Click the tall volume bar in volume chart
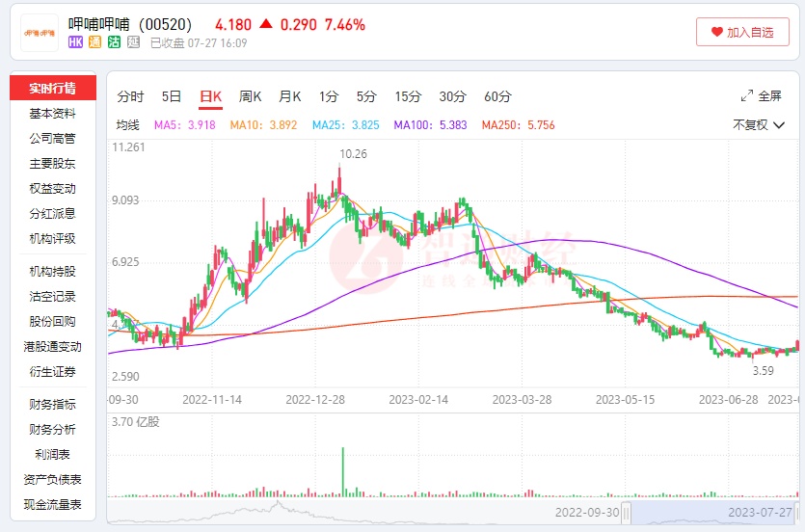Screen dimensions: 805x532 coord(342,471)
